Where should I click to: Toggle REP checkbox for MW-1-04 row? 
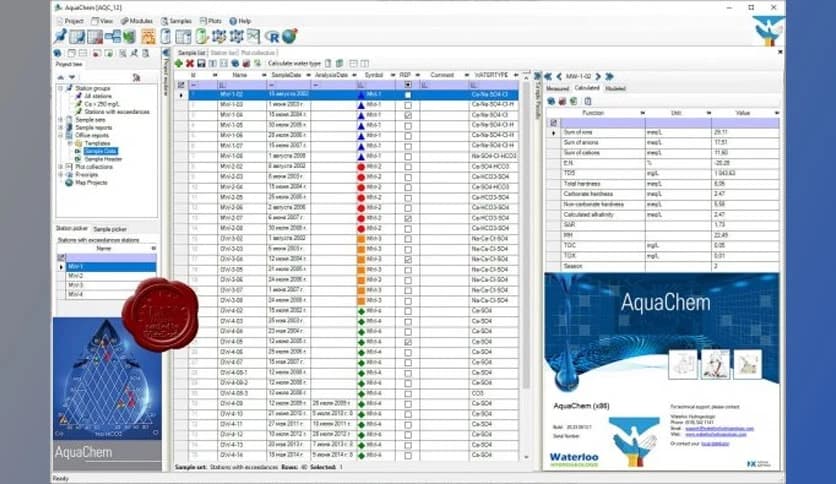[408, 115]
